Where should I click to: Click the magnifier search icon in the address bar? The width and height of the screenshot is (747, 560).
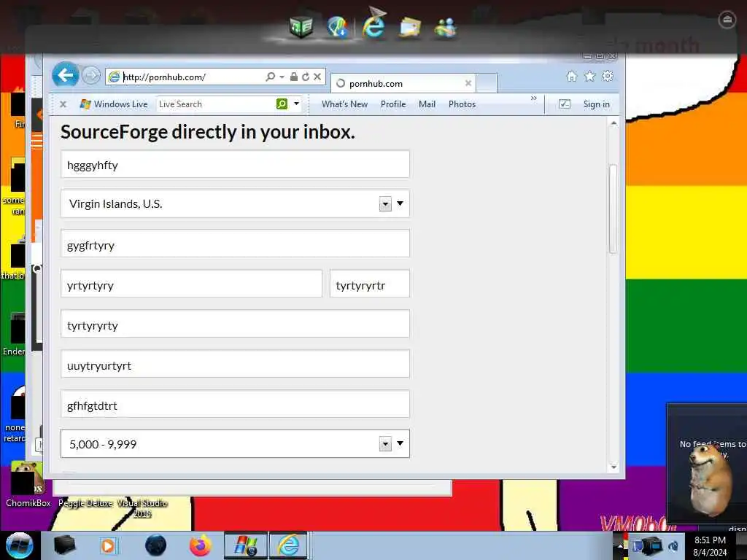[270, 77]
